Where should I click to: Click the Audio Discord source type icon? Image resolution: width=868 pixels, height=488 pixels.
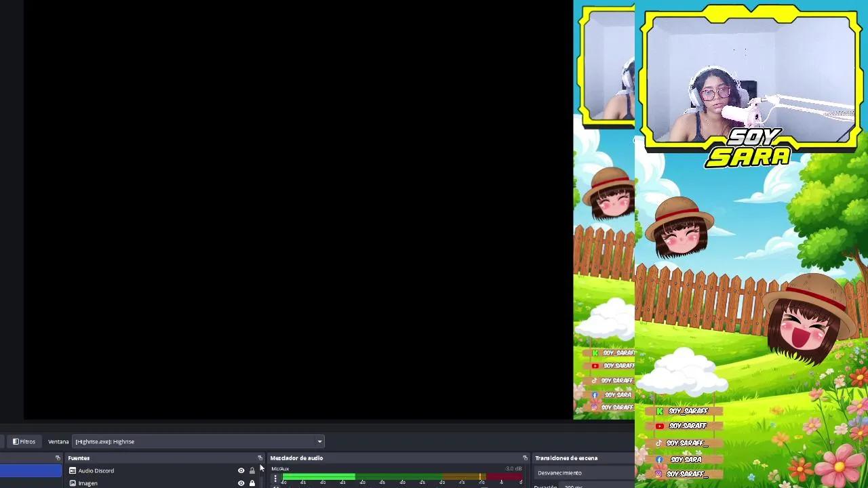(73, 470)
